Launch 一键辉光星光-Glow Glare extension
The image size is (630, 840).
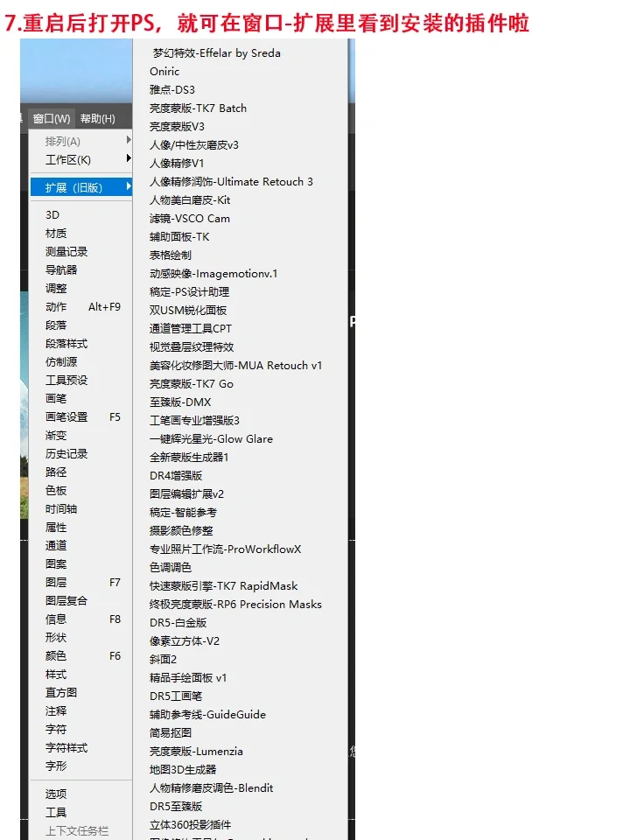coord(212,438)
